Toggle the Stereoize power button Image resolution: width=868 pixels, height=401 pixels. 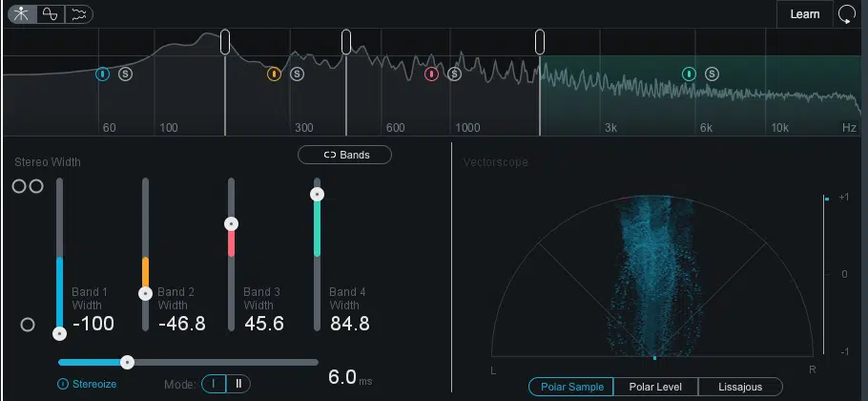tap(63, 384)
